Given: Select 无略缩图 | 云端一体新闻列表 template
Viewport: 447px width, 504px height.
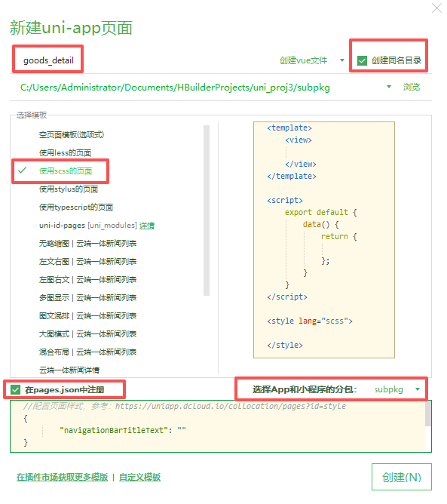Looking at the screenshot, I should point(87,244).
